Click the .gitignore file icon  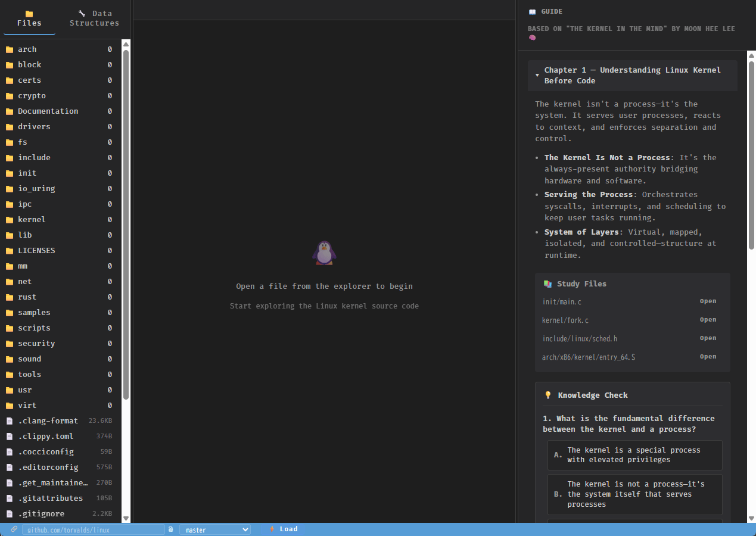[10, 514]
